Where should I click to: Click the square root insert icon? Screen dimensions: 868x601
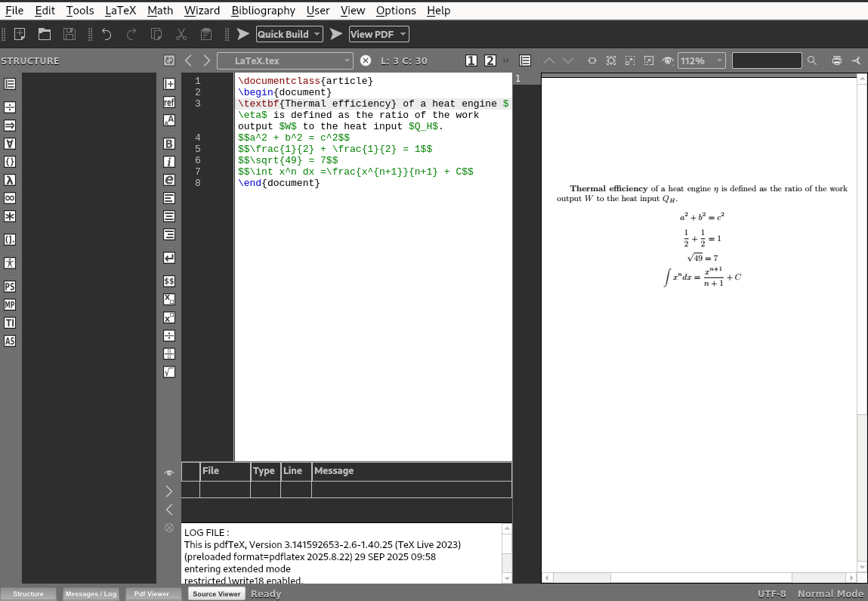coord(169,372)
